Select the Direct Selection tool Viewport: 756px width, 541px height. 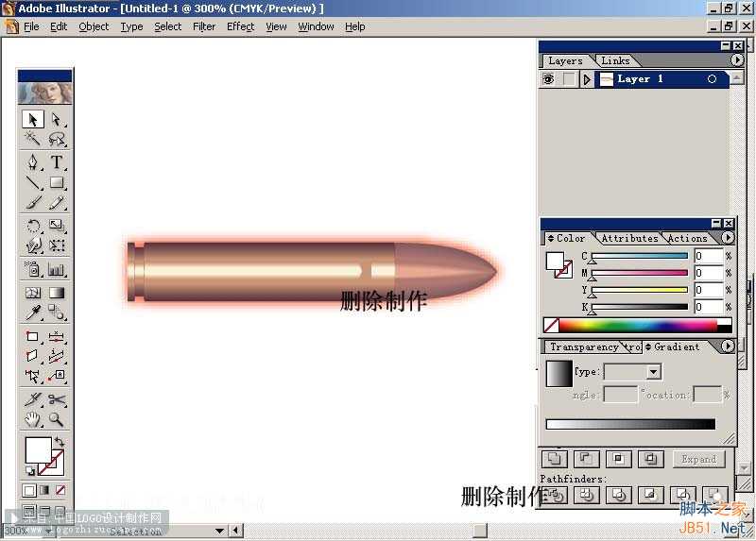click(x=57, y=119)
